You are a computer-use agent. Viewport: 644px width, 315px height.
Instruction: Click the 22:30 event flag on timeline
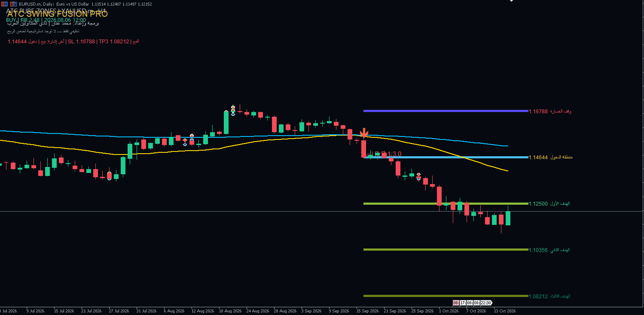click(486, 303)
